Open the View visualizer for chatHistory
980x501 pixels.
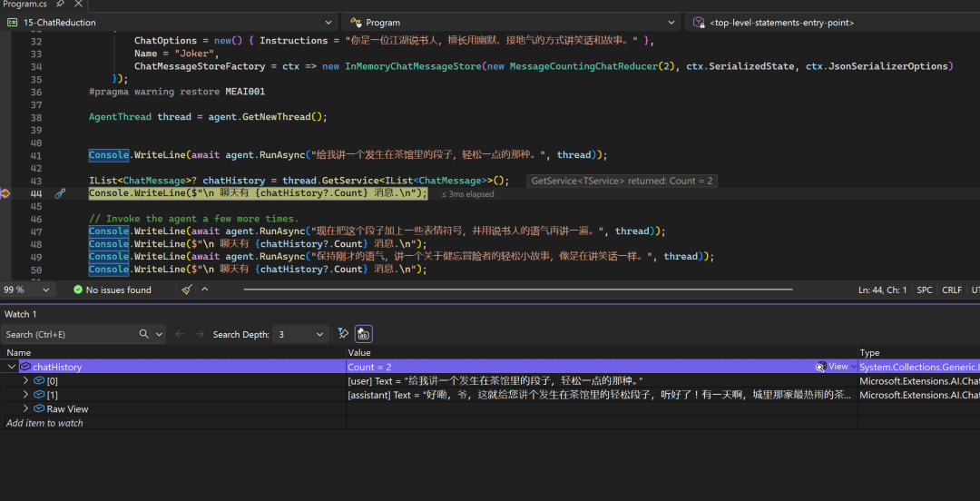click(837, 367)
